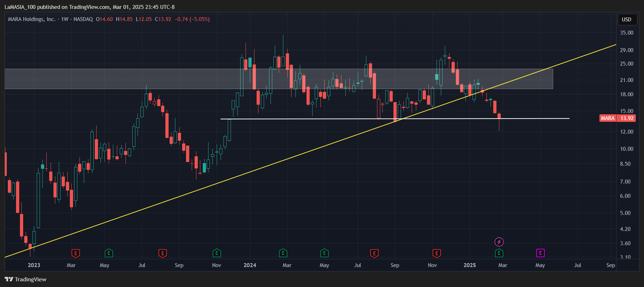
Task: Click the purple future earnings marker near May 2025
Action: click(540, 253)
